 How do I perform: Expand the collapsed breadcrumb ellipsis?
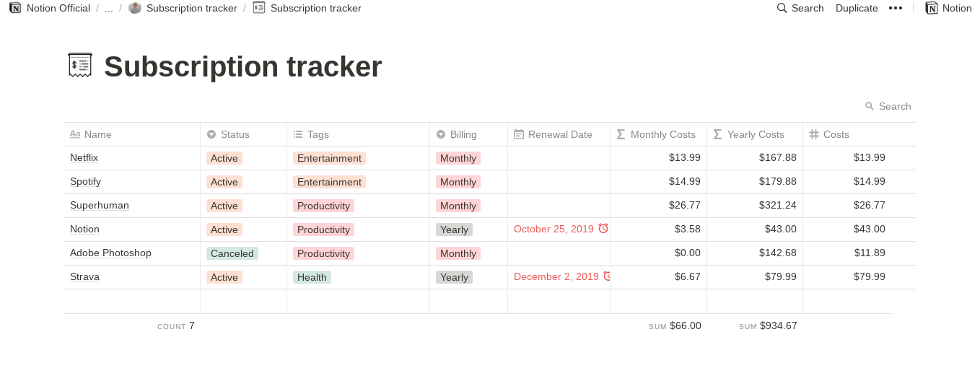point(109,8)
